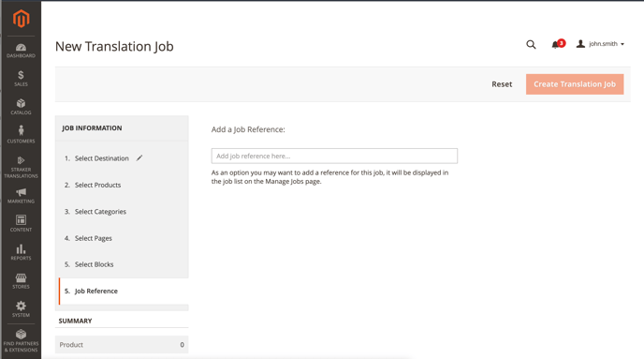
Task: Go to Select Blocks step
Action: tap(89, 264)
